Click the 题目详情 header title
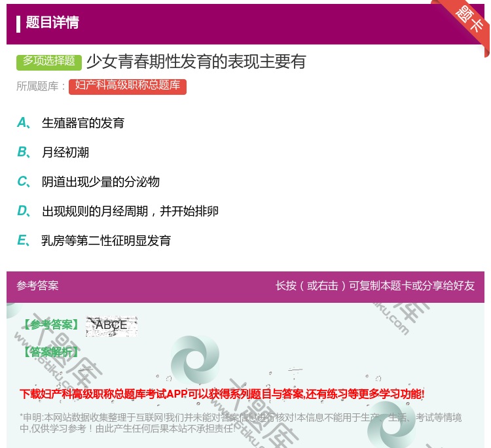 click(x=52, y=23)
